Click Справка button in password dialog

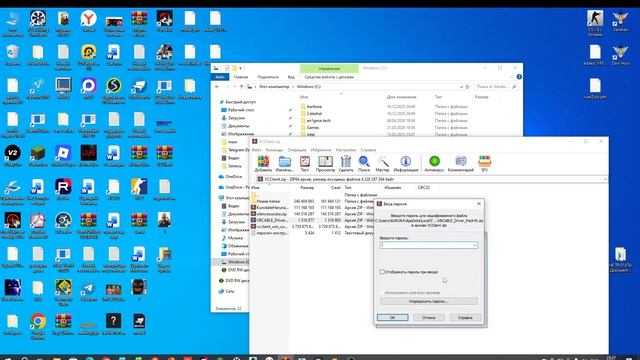coord(465,318)
